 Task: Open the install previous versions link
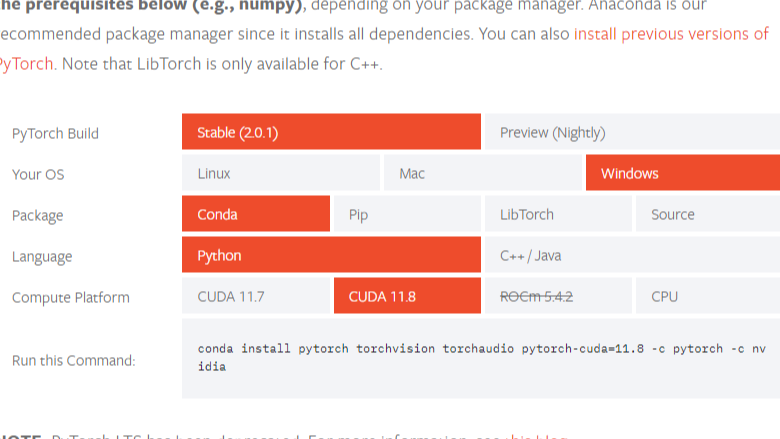[x=670, y=34]
